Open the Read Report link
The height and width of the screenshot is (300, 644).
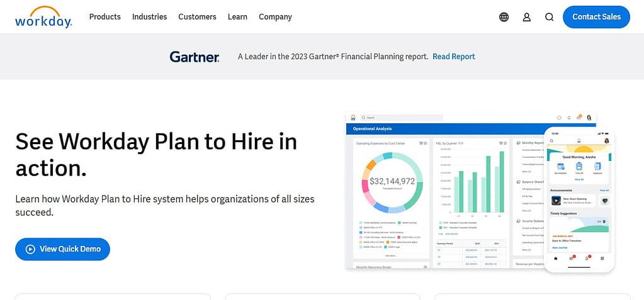point(454,57)
